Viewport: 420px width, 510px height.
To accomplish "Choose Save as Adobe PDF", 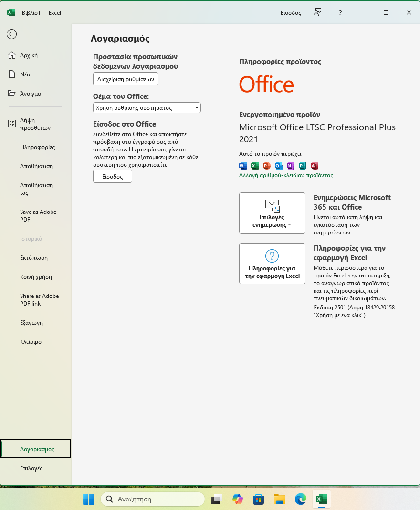I will [x=35, y=216].
